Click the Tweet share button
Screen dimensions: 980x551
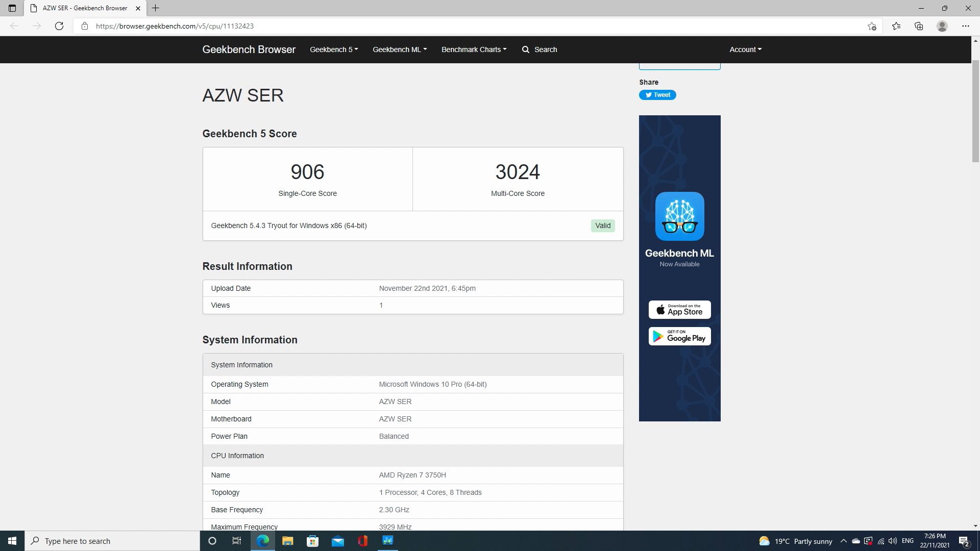pyautogui.click(x=657, y=95)
